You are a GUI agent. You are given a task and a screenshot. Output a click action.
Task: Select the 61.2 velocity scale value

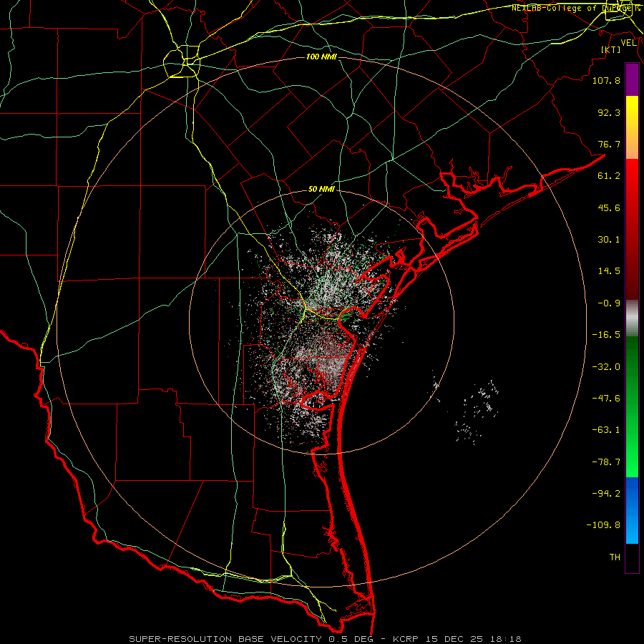point(609,176)
